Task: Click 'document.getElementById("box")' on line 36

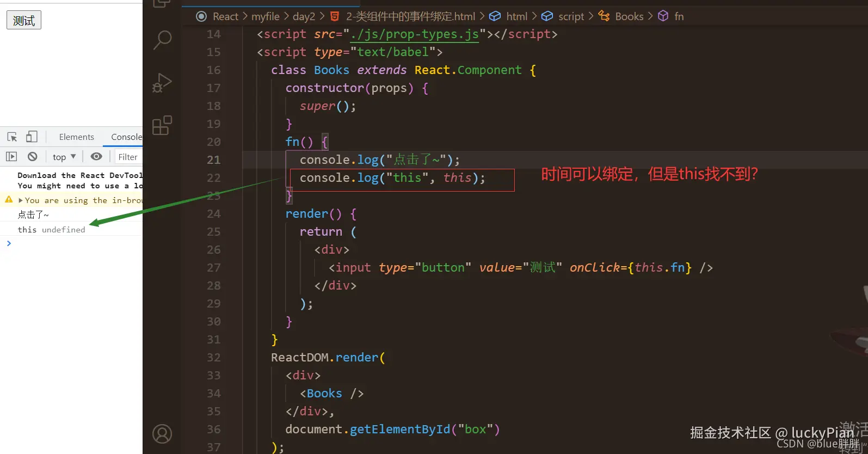Action: [392, 430]
